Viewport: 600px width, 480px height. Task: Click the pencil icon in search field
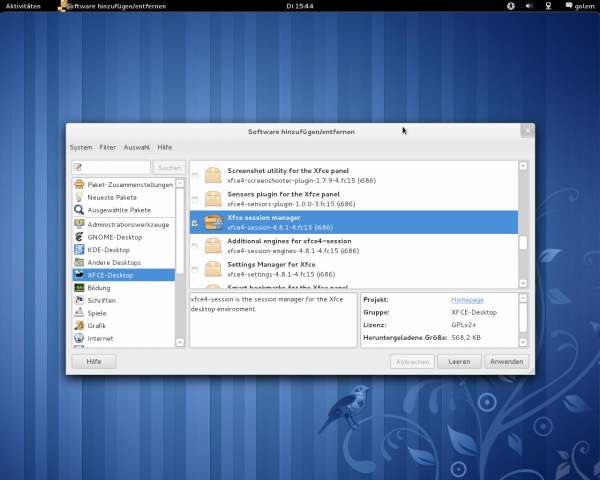tap(78, 167)
